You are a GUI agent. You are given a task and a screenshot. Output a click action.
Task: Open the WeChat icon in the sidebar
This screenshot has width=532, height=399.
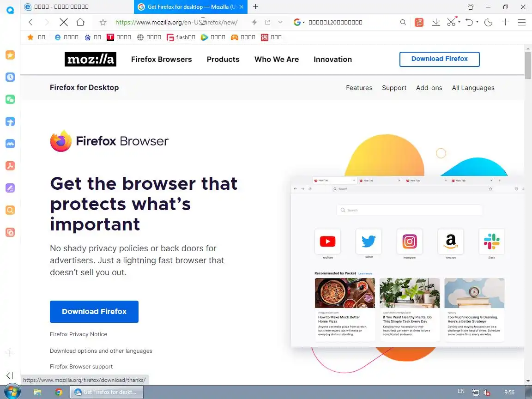(x=10, y=99)
